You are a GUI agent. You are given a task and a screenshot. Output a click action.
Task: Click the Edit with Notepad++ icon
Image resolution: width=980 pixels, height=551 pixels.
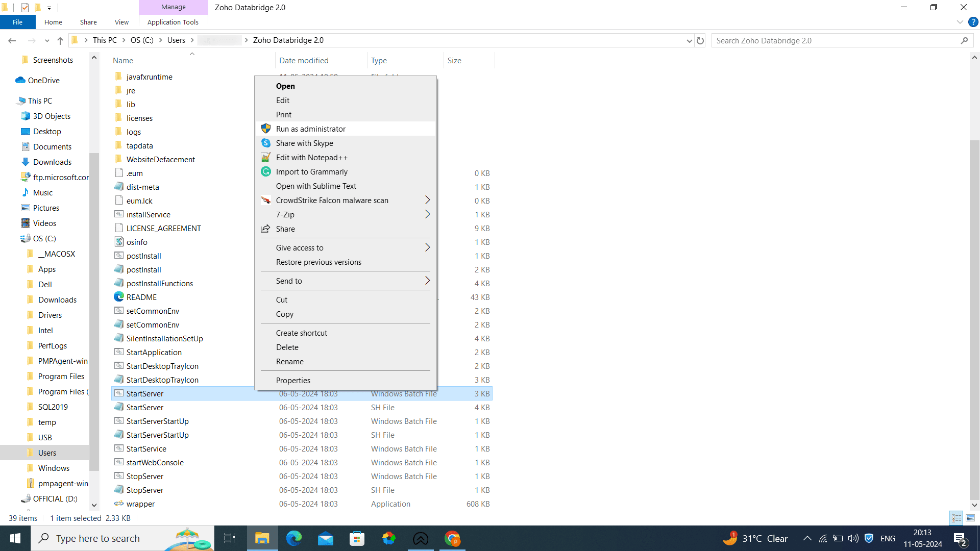[266, 157]
